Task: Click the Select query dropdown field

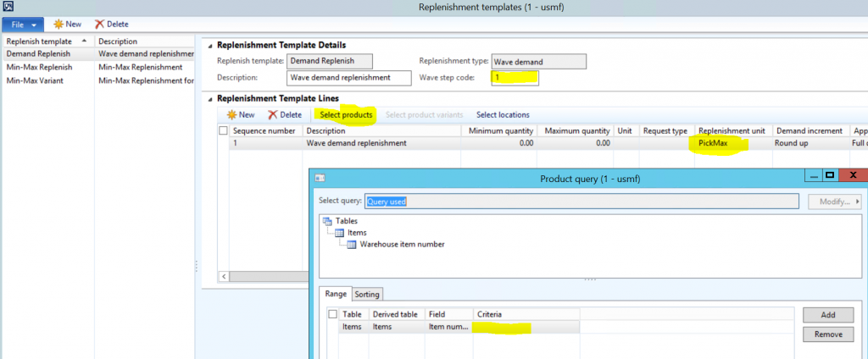Action: click(581, 202)
